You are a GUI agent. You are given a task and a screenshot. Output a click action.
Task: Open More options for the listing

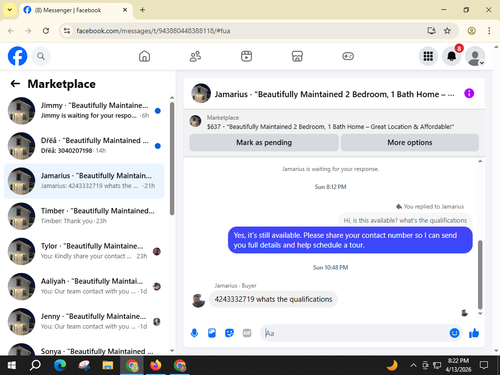[410, 143]
